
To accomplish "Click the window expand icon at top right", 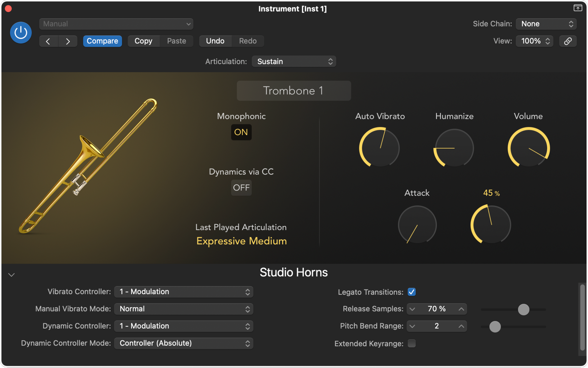I will (578, 8).
